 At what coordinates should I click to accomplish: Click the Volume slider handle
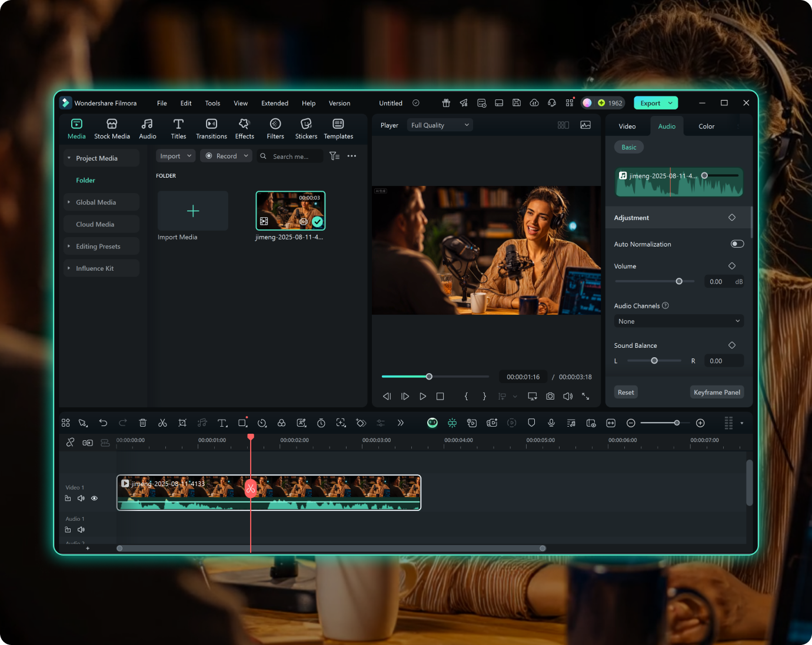(679, 281)
